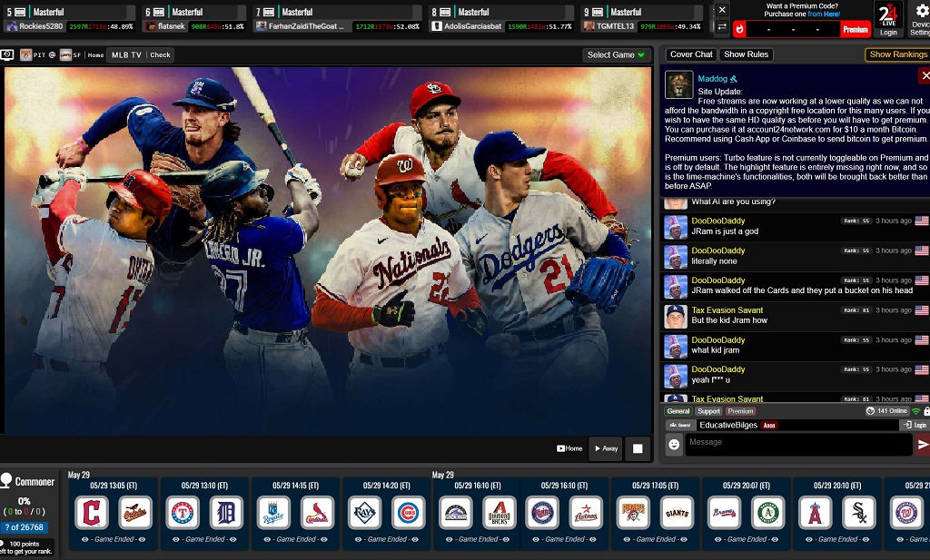Switch to the General chat tab
Screen dimensions: 930x560
tap(678, 411)
